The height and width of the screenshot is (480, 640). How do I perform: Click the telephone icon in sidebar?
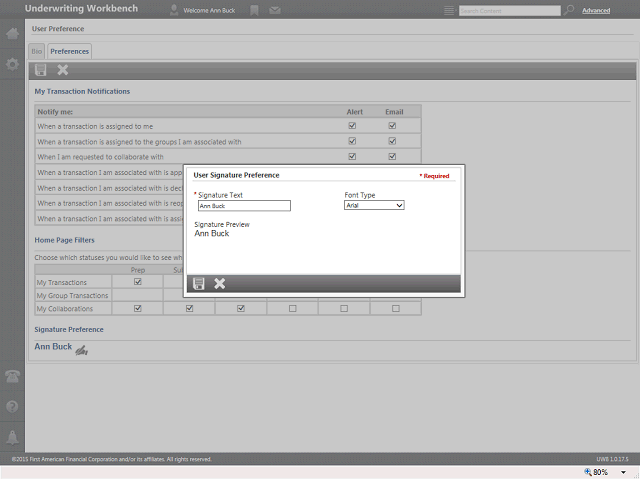click(12, 376)
